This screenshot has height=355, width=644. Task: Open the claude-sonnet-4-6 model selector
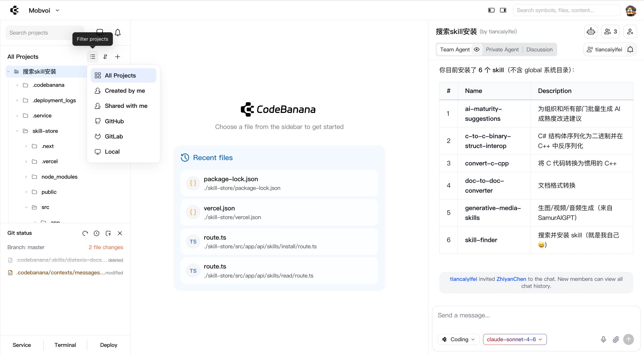[514, 339]
